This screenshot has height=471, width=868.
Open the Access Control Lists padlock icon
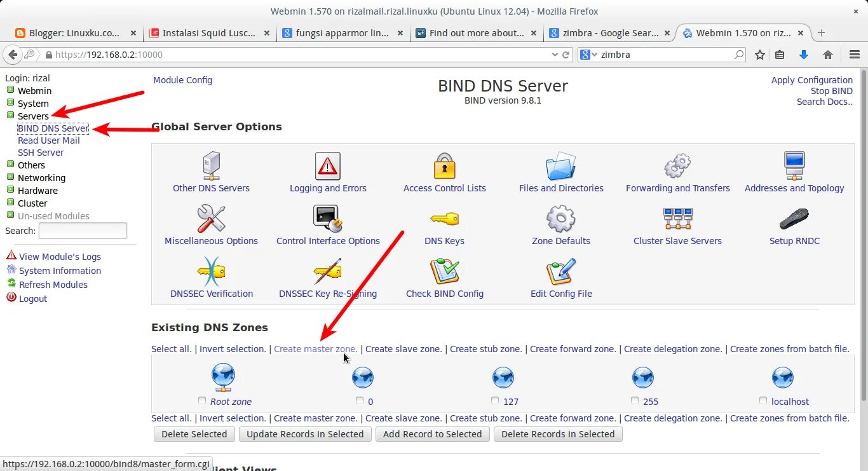point(445,166)
